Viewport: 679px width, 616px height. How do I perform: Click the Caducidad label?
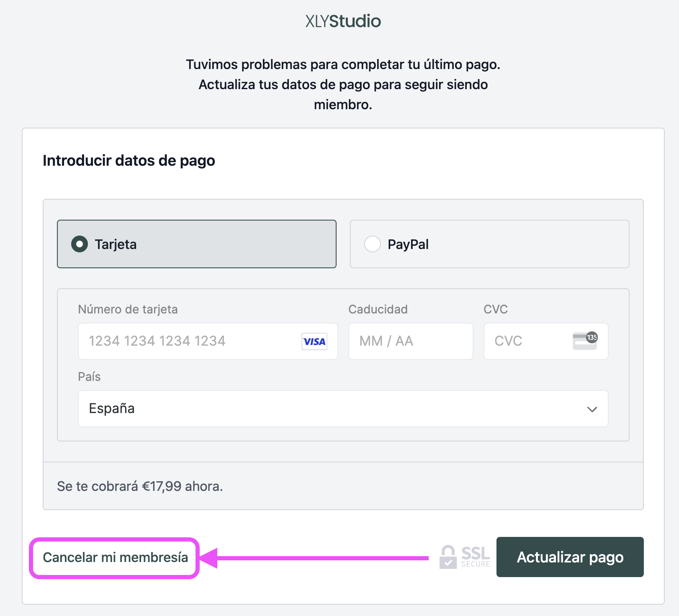tap(378, 309)
